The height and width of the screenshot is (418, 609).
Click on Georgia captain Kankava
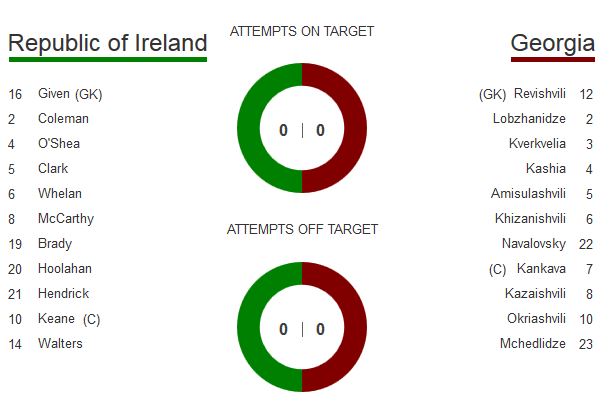[x=541, y=269]
